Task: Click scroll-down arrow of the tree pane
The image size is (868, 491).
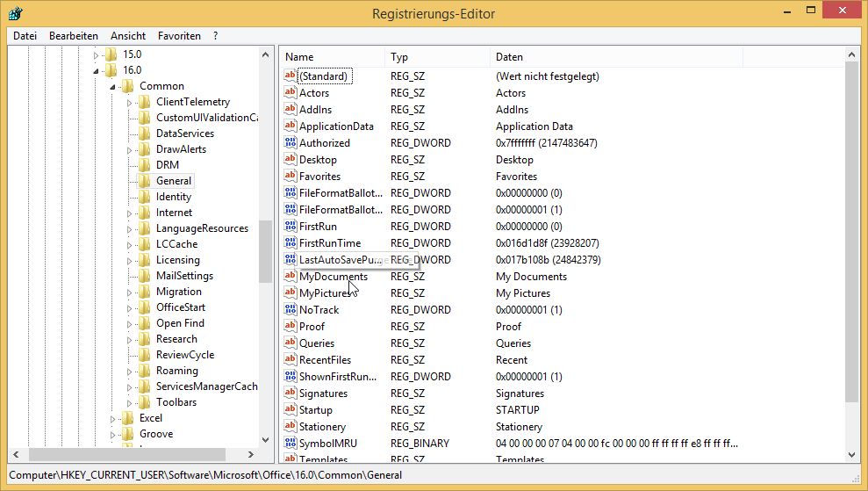Action: 265,440
